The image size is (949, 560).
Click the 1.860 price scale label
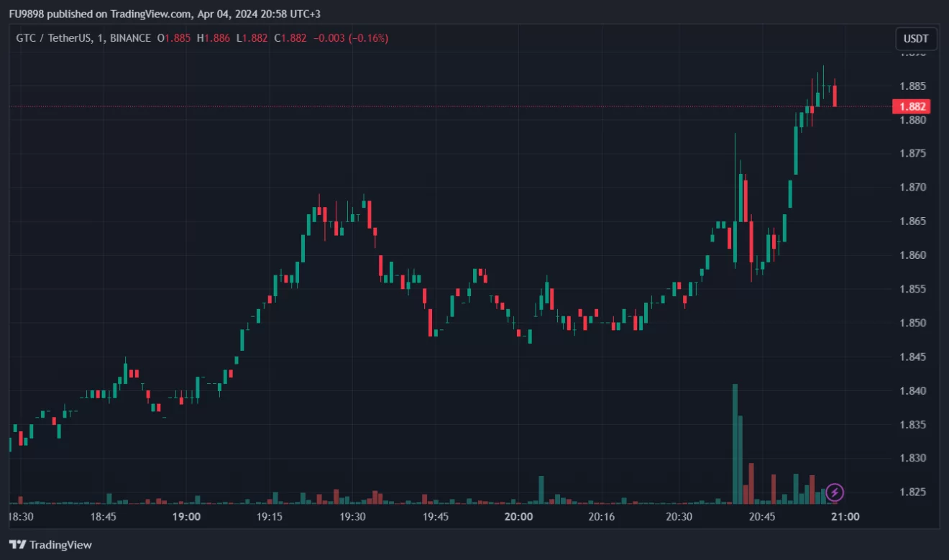912,255
